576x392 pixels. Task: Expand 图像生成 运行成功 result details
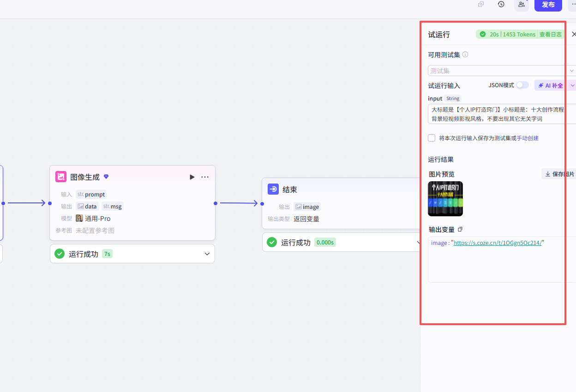207,254
